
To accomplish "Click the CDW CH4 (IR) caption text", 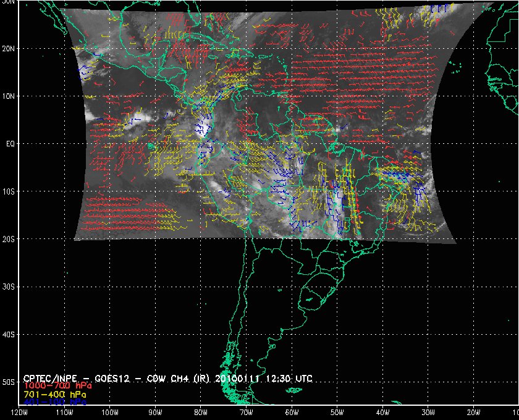I will (x=177, y=378).
